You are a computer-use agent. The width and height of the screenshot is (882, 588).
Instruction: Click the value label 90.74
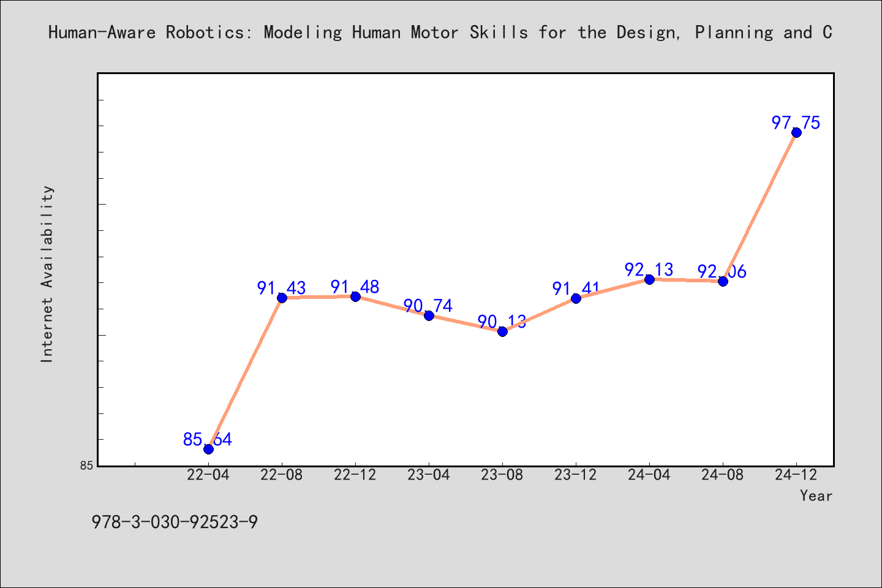pyautogui.click(x=428, y=306)
